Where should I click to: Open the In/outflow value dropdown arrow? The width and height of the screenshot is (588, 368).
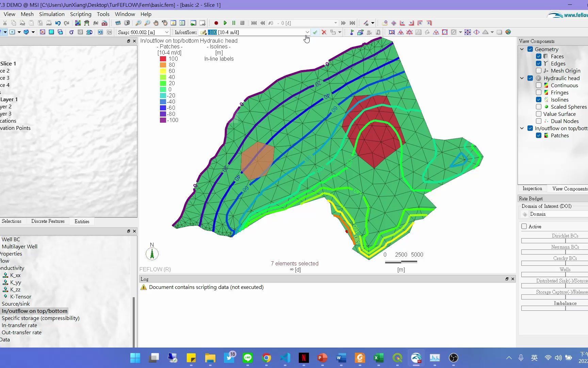click(307, 32)
